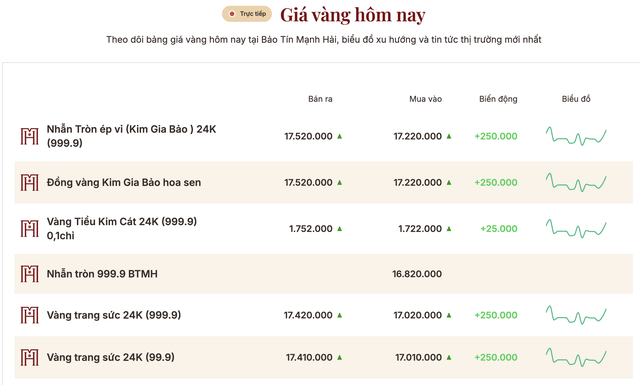The width and height of the screenshot is (640, 385).
Task: Click the green up arrow next to 1.722.000
Action: [x=449, y=229]
